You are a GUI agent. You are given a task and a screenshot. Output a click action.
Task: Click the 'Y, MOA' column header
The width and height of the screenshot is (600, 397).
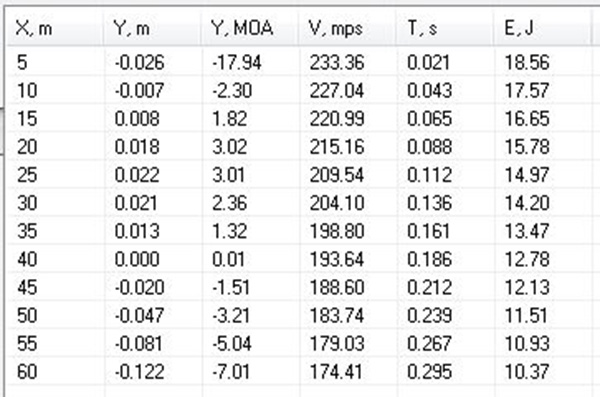click(x=250, y=28)
